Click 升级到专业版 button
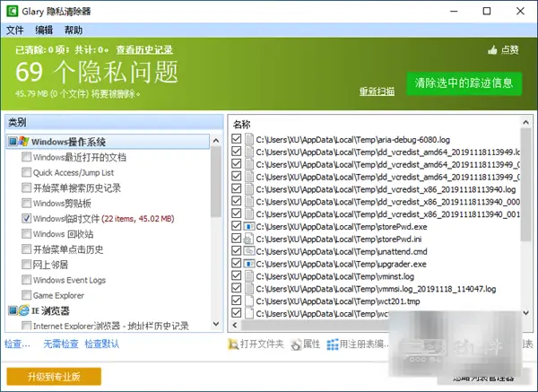This screenshot has height=392, width=538. [54, 377]
